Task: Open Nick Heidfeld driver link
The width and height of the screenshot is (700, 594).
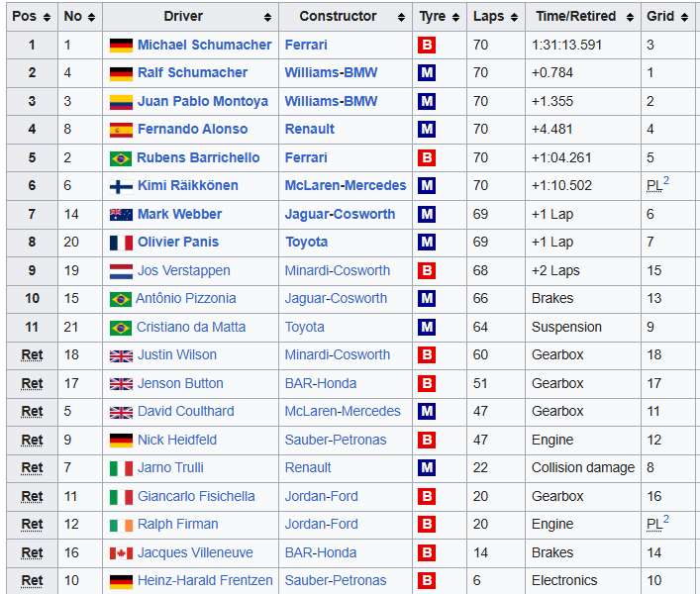Action: (x=177, y=440)
